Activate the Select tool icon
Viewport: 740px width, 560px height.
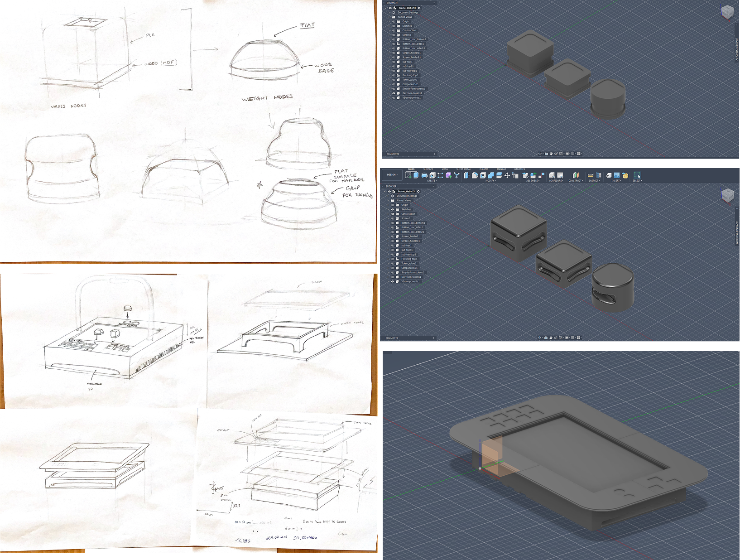[637, 175]
